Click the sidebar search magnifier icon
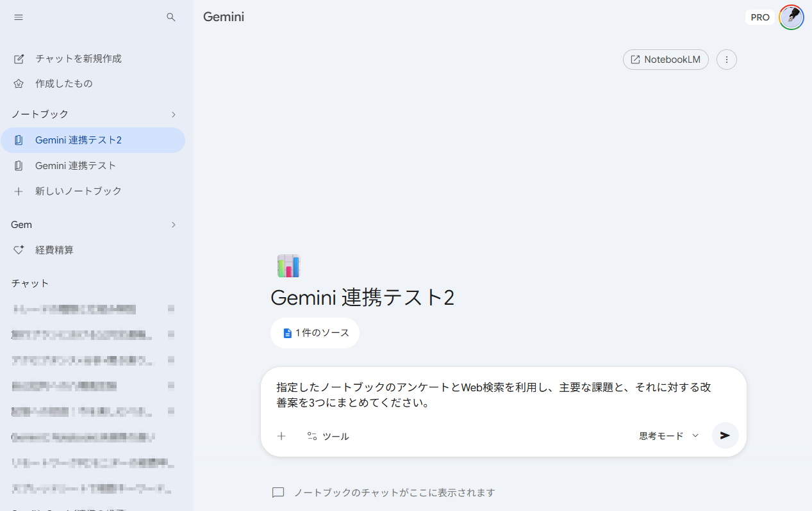The height and width of the screenshot is (511, 812). (x=171, y=17)
